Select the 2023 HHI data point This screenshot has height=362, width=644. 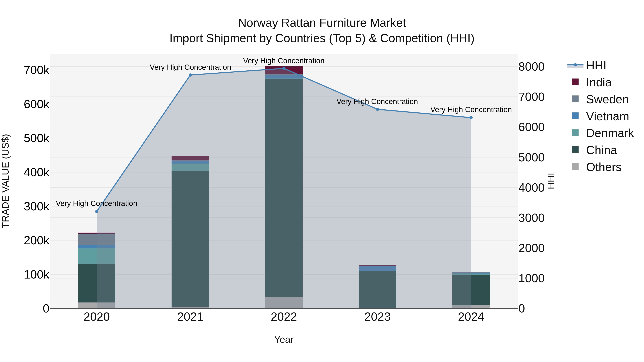point(377,109)
